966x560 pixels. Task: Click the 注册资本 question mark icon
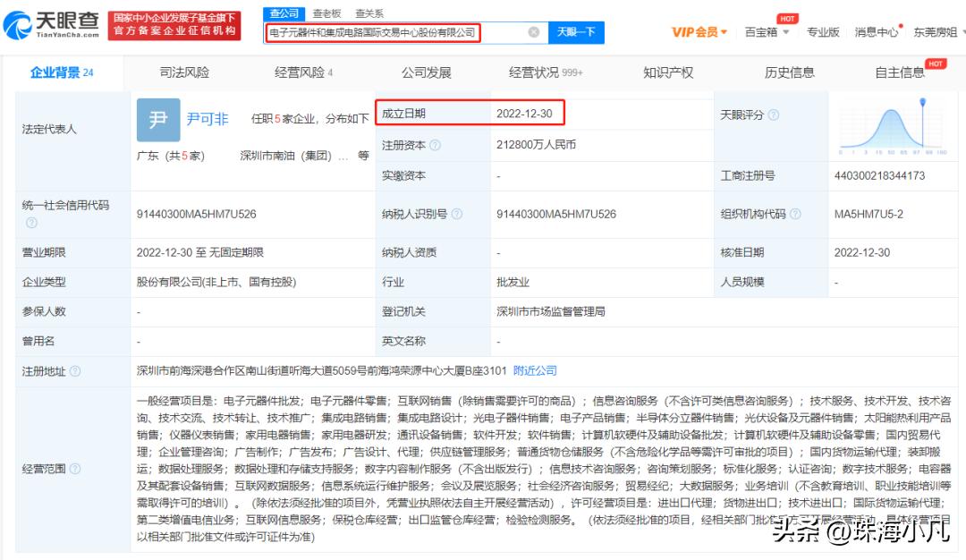[x=436, y=145]
